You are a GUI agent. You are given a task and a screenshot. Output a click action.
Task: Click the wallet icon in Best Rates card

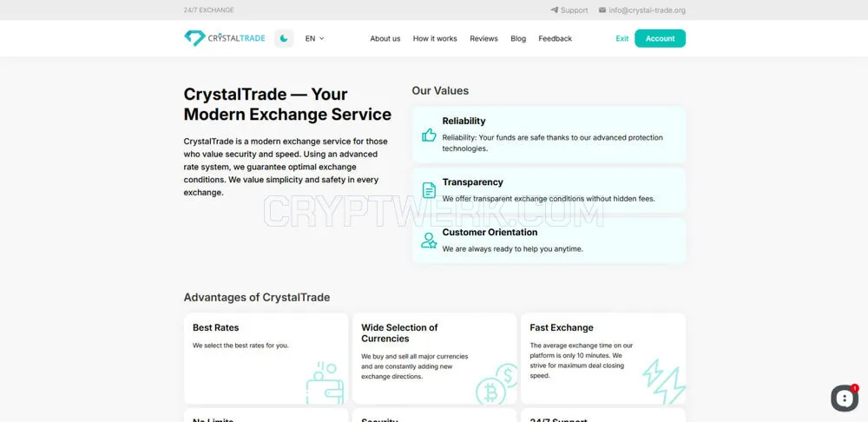click(x=325, y=383)
